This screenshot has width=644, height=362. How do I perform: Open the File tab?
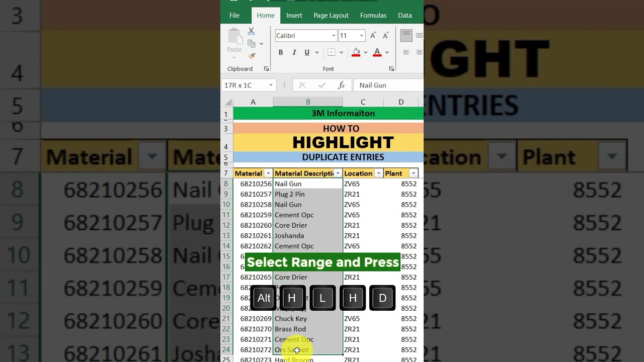pyautogui.click(x=234, y=16)
